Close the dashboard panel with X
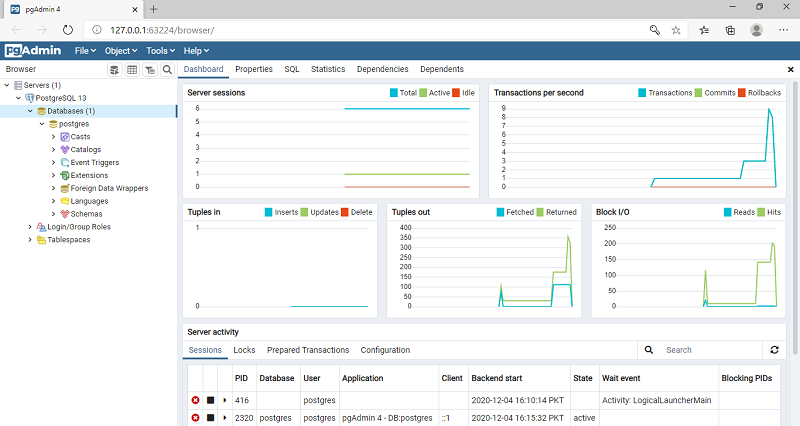Screen dimensions: 800x426 point(790,69)
